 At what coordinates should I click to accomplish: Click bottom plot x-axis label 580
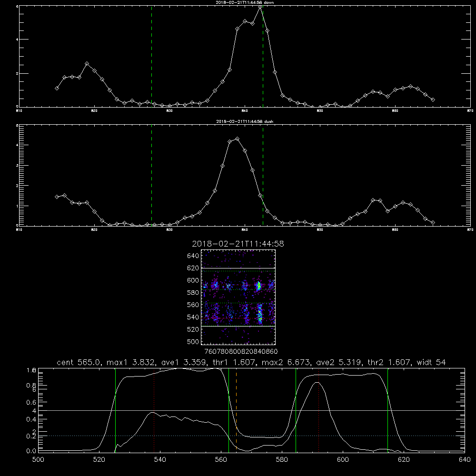coord(282,460)
